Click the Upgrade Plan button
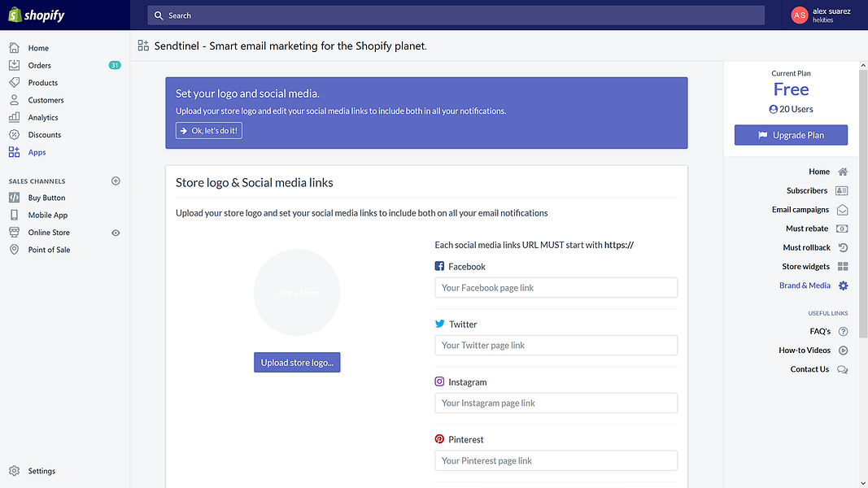Screen dimensions: 868x488 coord(791,135)
